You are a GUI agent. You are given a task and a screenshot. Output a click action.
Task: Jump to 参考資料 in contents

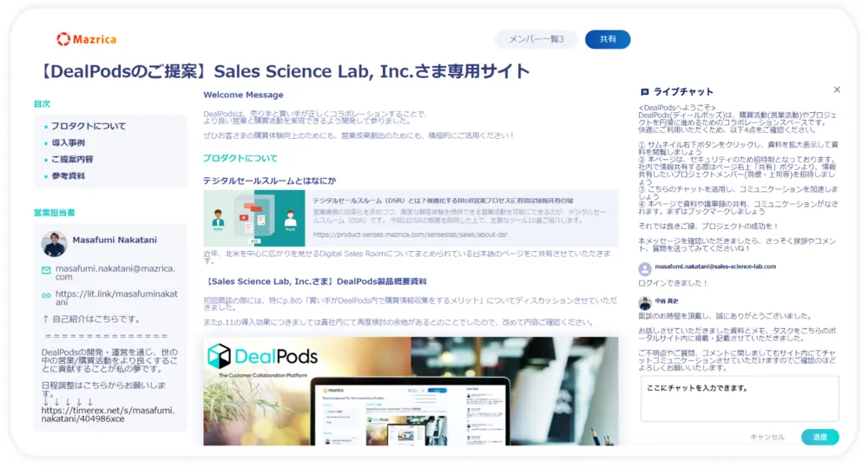click(68, 176)
